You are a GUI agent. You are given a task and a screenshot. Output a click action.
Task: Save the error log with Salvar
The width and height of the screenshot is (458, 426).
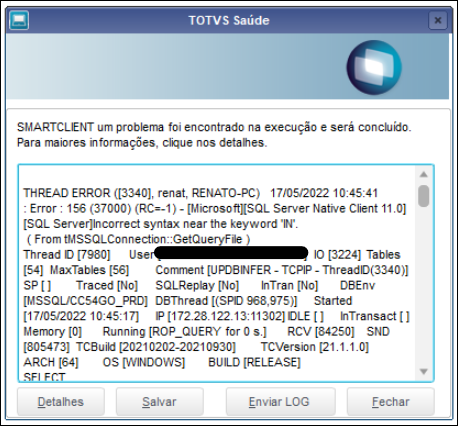tap(159, 402)
